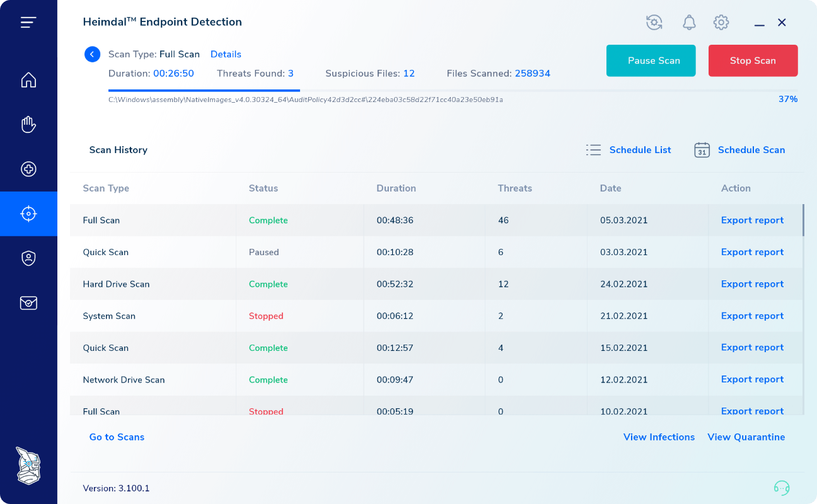Image resolution: width=817 pixels, height=504 pixels.
Task: Open the hamburger menu at top left
Action: coord(28,21)
